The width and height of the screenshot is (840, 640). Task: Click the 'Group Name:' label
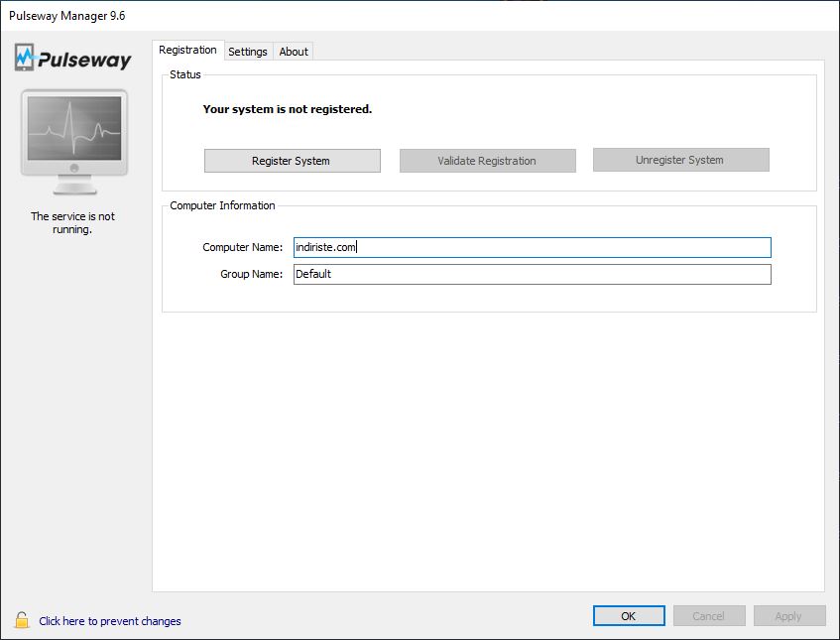(252, 274)
